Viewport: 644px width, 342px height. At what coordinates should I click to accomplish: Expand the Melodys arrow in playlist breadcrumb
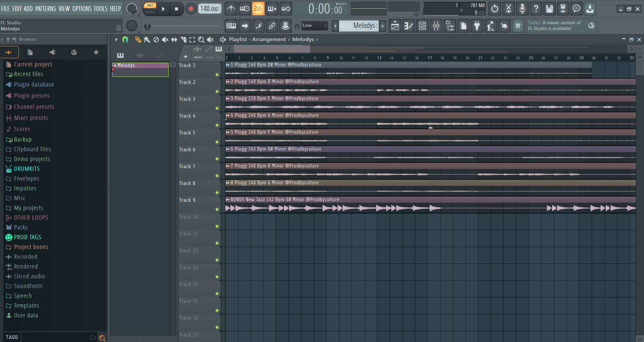318,40
